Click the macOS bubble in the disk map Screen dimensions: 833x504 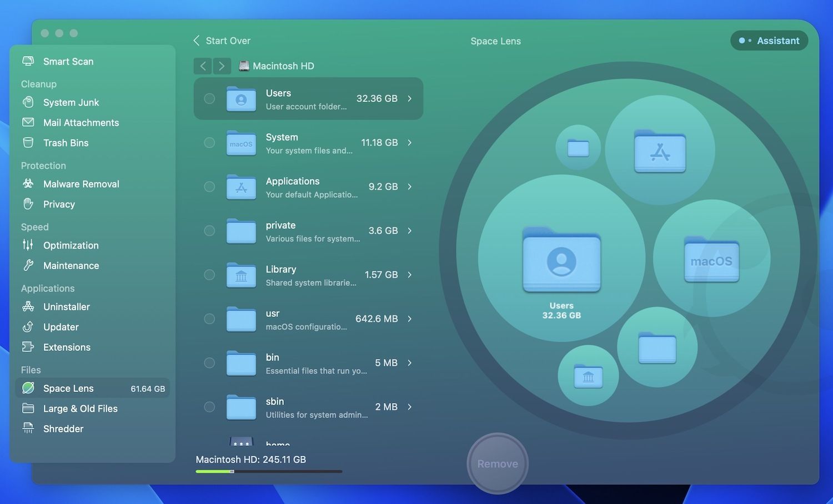pyautogui.click(x=711, y=259)
